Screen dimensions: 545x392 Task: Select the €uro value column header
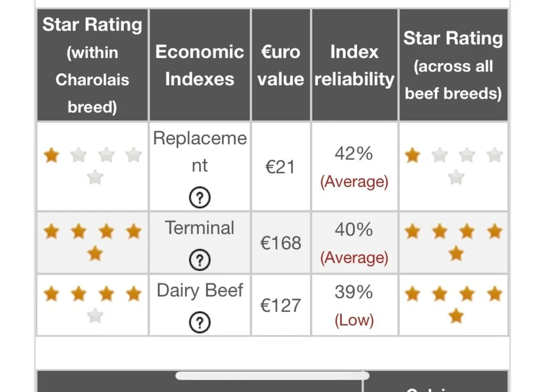pos(281,65)
